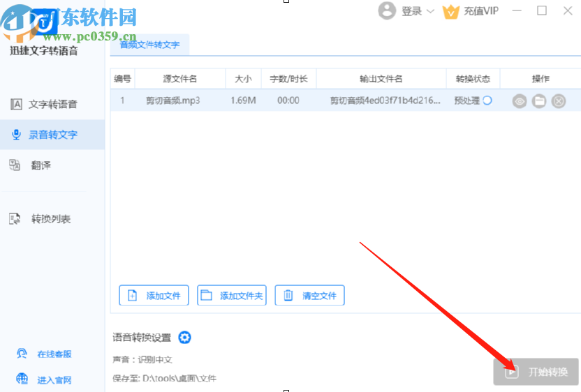Open voice conversion settings gear icon

pyautogui.click(x=184, y=337)
